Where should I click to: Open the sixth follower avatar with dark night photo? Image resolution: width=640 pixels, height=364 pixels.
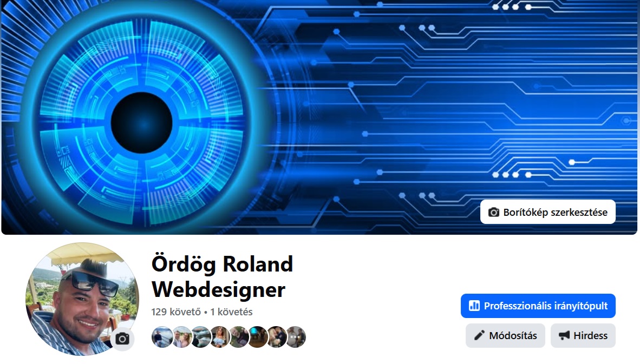258,337
